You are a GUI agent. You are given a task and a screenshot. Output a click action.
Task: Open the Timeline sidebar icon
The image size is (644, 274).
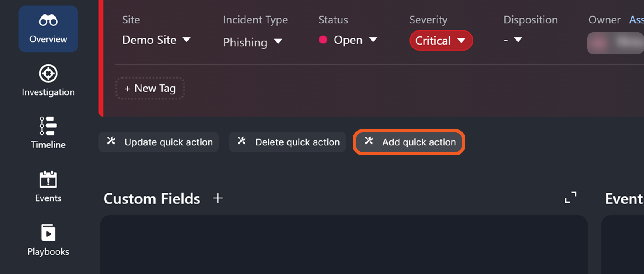[x=48, y=126]
